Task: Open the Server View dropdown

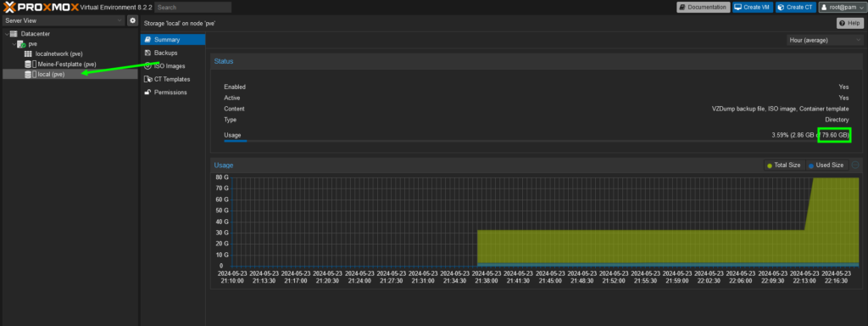Action: 64,20
